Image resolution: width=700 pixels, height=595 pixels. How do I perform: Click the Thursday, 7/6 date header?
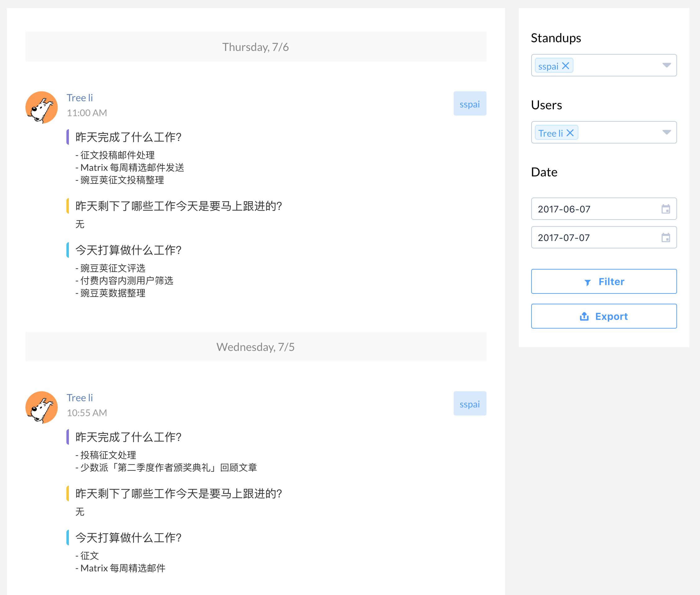click(x=255, y=47)
